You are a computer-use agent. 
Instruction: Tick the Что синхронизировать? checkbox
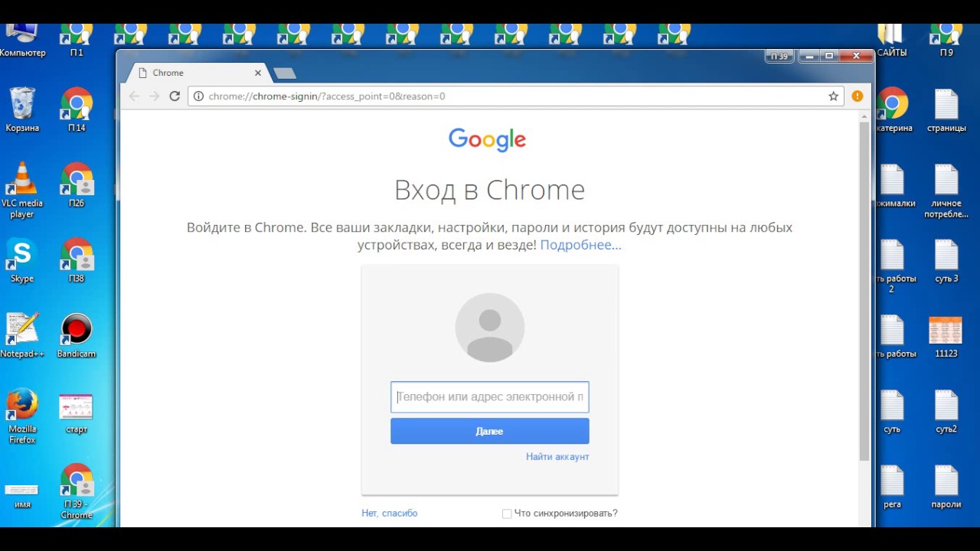pos(507,514)
